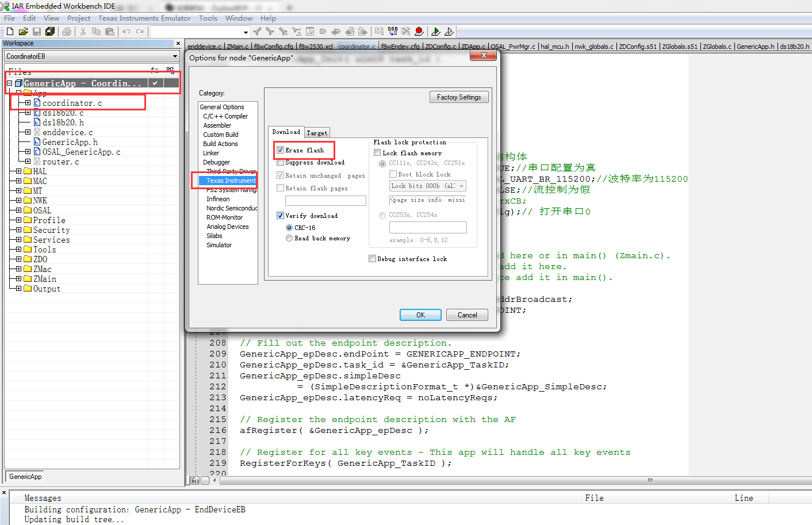Enable the Lock flash memory checkbox

[x=377, y=153]
